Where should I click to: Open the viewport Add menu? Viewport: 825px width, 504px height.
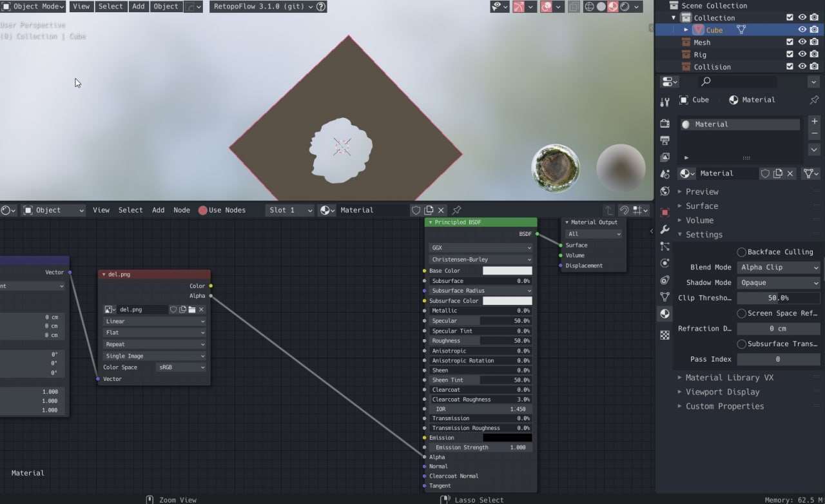tap(139, 6)
